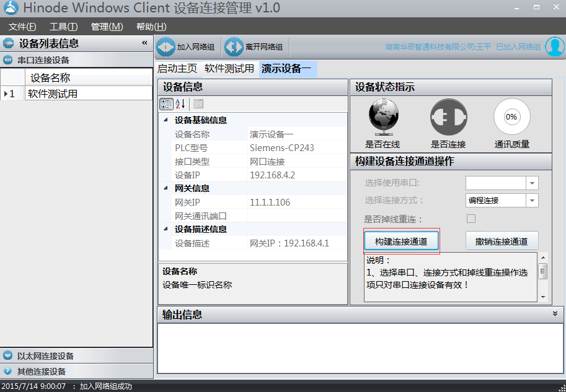Select the categorized view icon in property grid

tap(167, 104)
